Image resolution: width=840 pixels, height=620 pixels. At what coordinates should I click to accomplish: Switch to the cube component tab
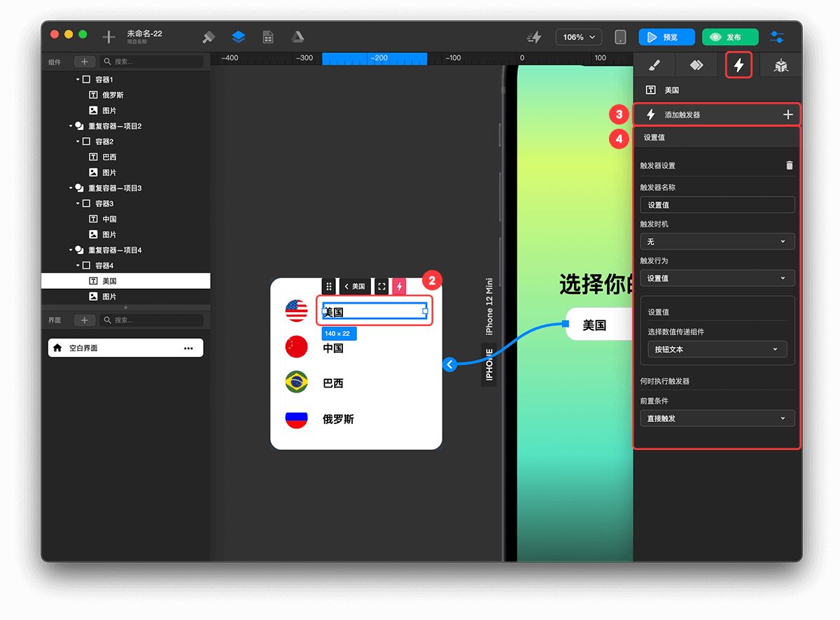(x=781, y=65)
